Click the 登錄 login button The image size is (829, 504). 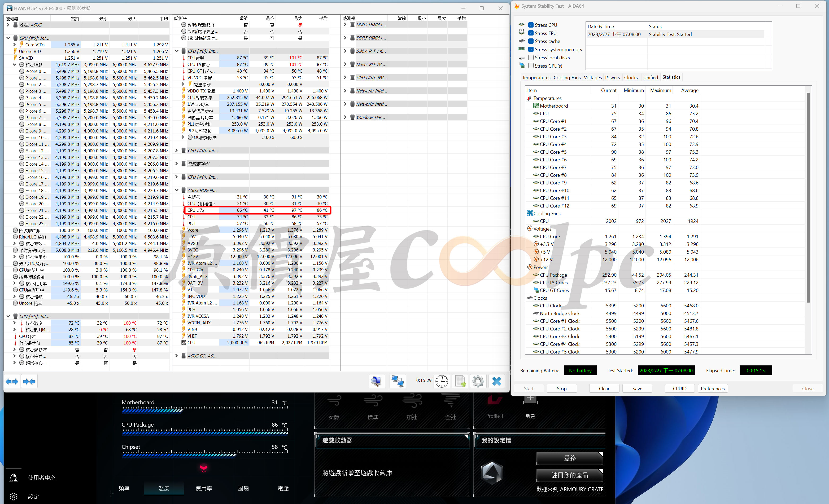570,458
